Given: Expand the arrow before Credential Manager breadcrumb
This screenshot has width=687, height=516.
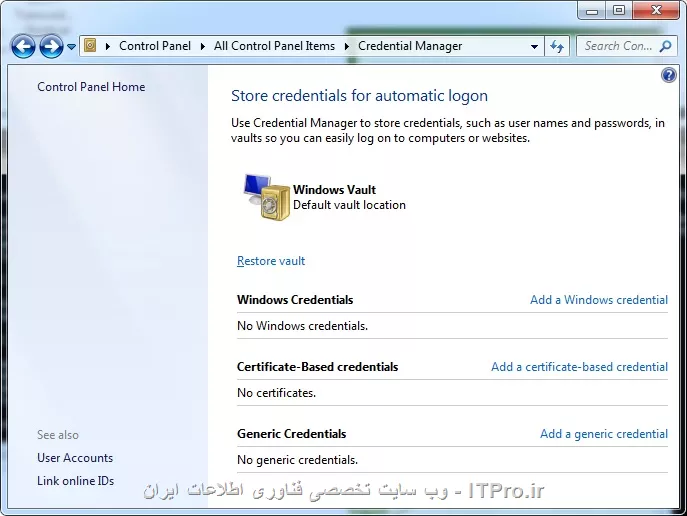Looking at the screenshot, I should (x=347, y=46).
